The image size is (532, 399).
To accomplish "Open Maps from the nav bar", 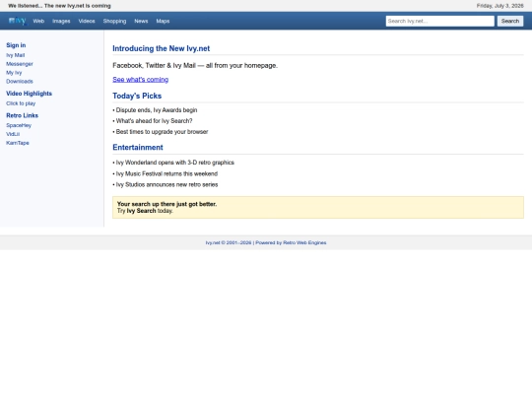I will click(x=163, y=21).
